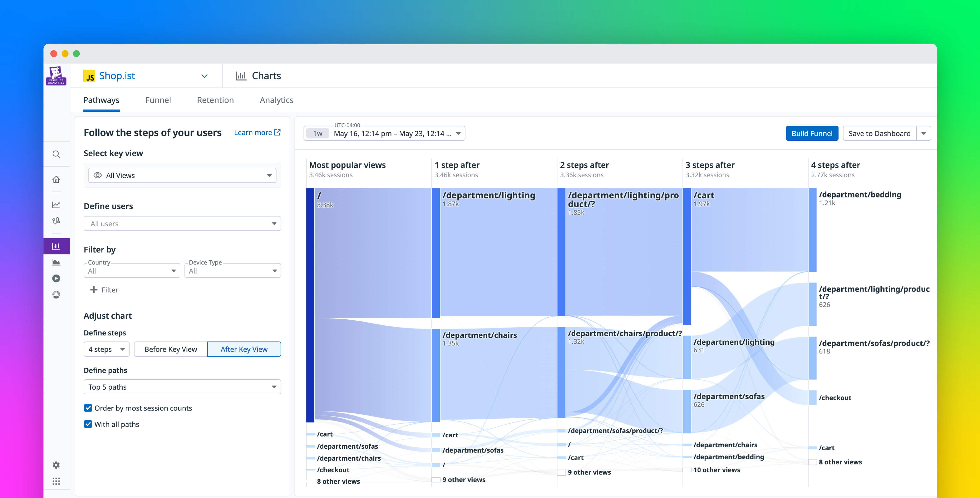This screenshot has width=980, height=498.
Task: Open the search sidebar icon
Action: coord(56,154)
